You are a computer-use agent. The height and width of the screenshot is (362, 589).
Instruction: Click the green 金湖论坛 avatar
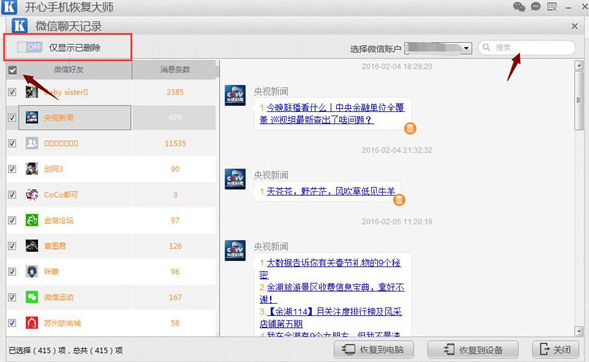(x=32, y=220)
